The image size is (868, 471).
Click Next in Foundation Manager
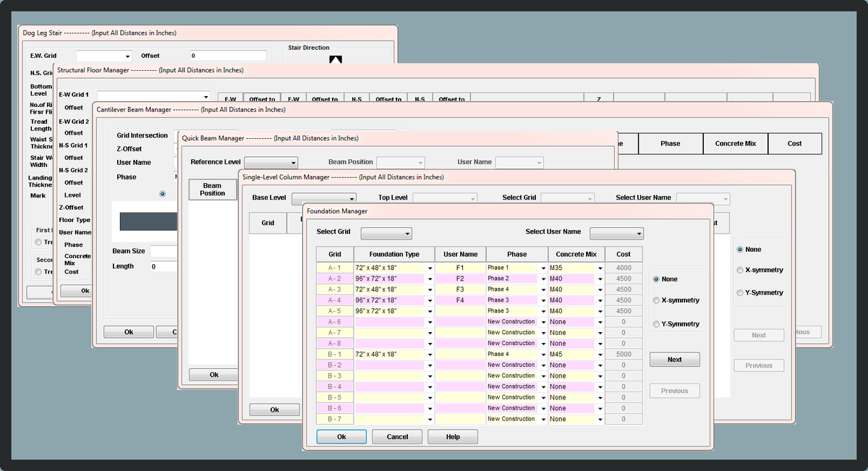(674, 360)
